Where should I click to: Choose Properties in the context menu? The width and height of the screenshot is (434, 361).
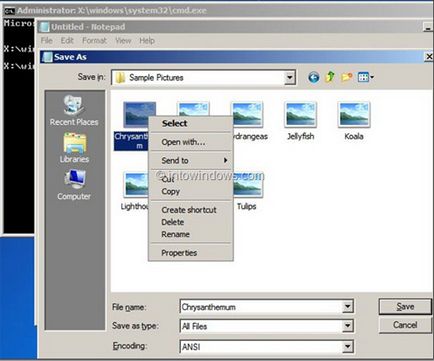point(190,253)
